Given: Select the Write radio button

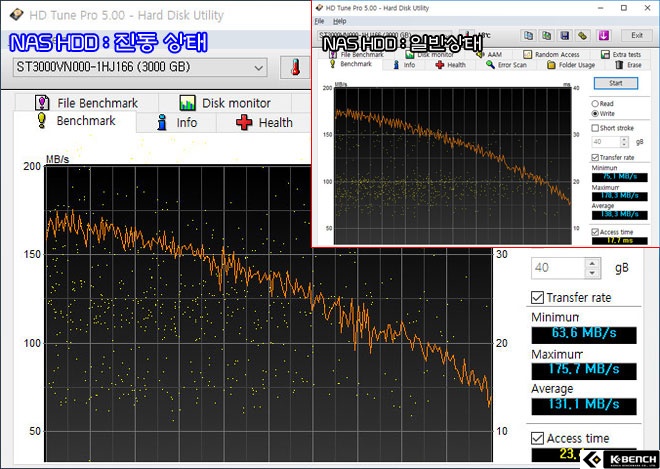Looking at the screenshot, I should [603, 114].
